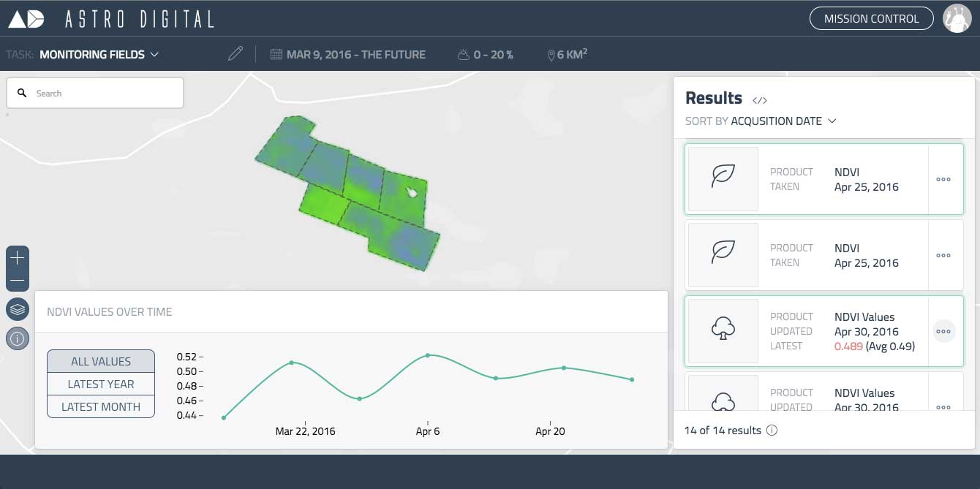
Task: Click the search magnifier icon
Action: point(22,93)
